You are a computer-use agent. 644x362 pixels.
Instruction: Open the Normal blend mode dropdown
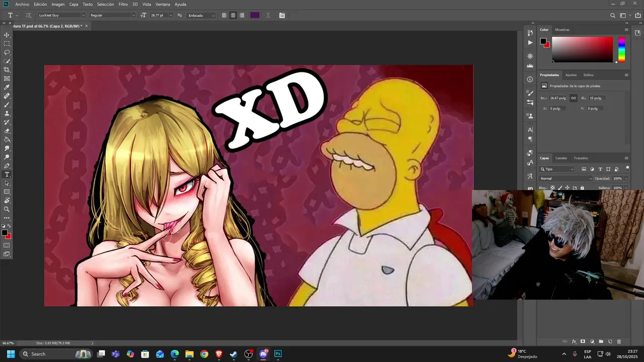(566, 178)
